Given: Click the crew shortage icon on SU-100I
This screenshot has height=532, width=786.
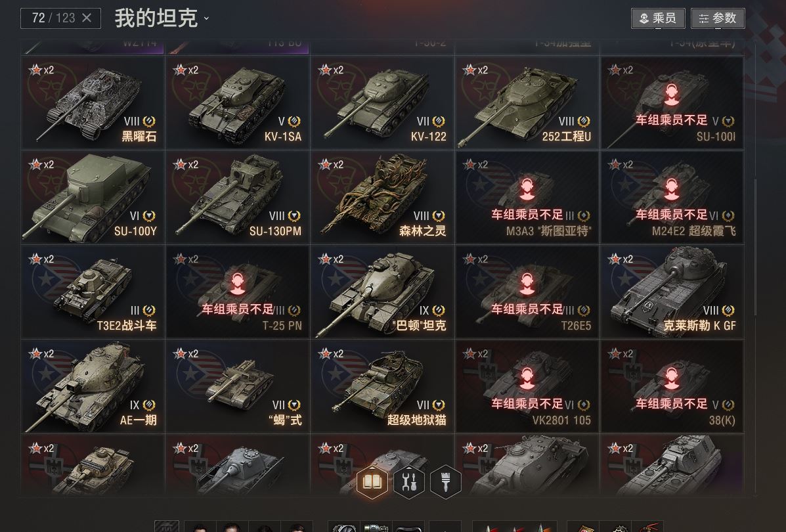Looking at the screenshot, I should [672, 95].
